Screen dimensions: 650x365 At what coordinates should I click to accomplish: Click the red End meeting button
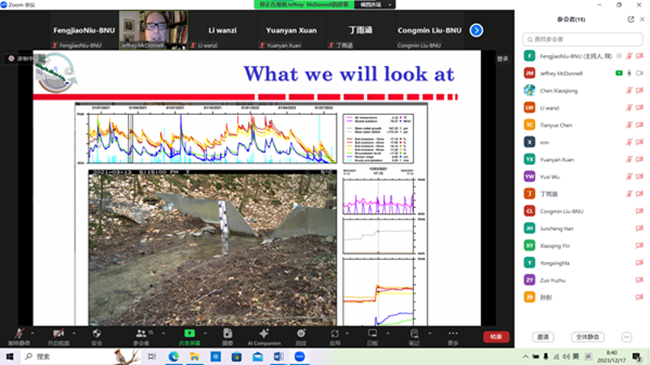pos(496,336)
